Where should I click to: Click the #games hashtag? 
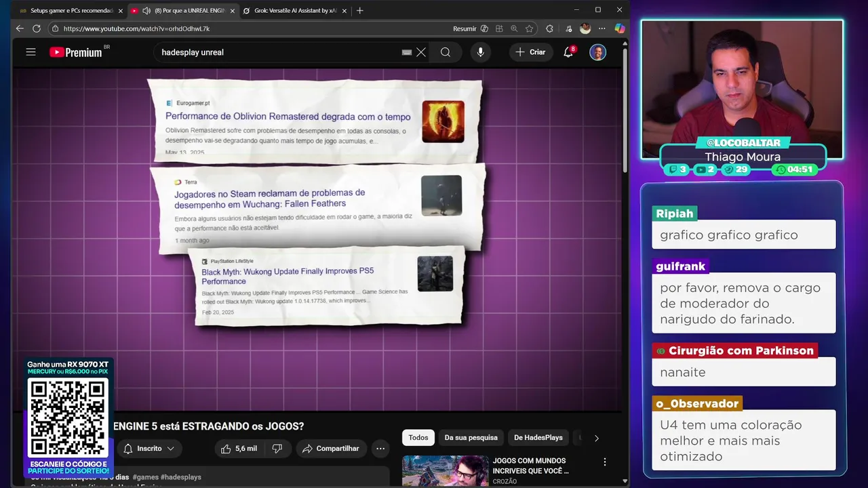(144, 477)
